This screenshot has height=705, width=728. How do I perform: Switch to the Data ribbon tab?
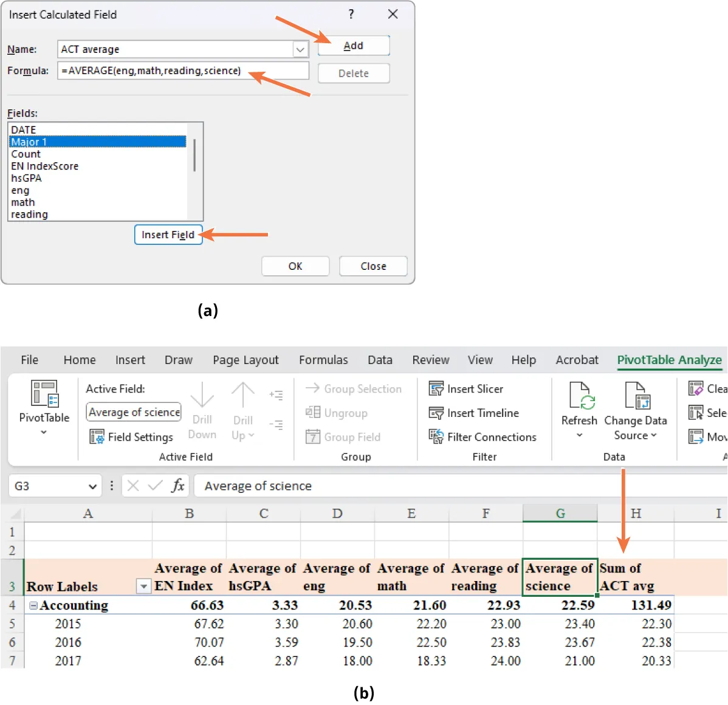coord(380,360)
